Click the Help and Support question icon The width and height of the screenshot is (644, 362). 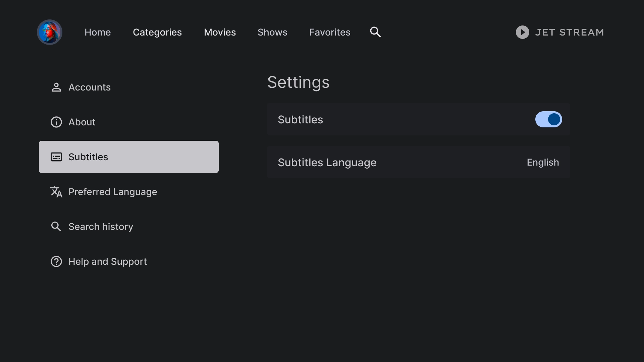point(56,261)
